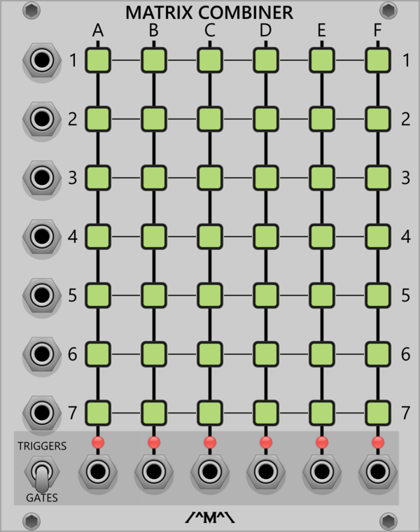Click column header letter A
The height and width of the screenshot is (532, 420).
tap(98, 31)
